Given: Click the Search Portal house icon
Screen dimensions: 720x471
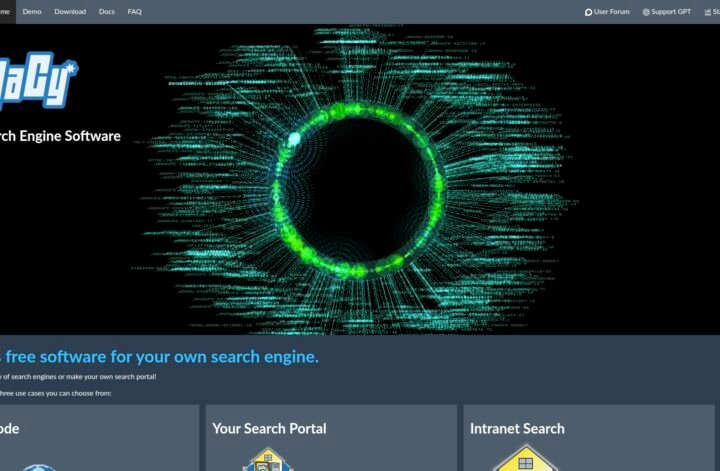Looking at the screenshot, I should [268, 462].
